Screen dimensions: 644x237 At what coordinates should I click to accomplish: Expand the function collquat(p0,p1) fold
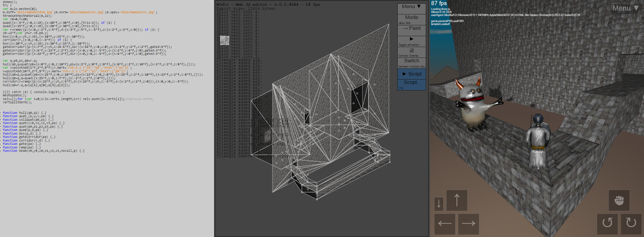click(x=1, y=120)
